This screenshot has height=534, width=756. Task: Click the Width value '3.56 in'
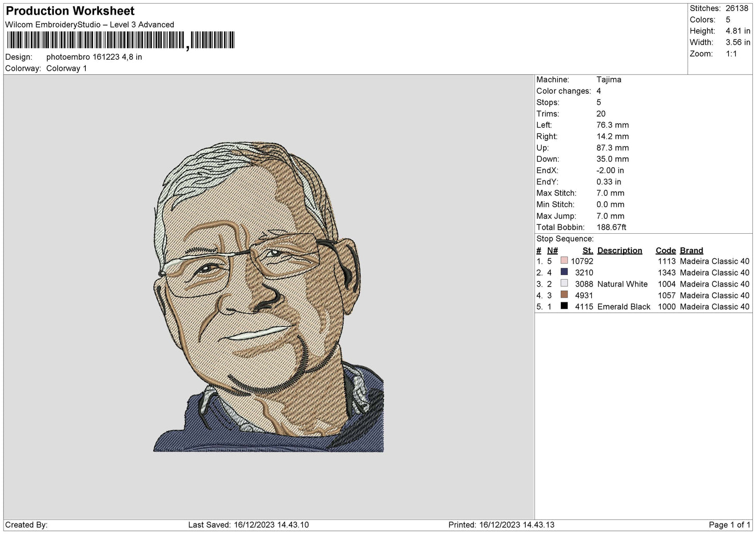point(738,42)
